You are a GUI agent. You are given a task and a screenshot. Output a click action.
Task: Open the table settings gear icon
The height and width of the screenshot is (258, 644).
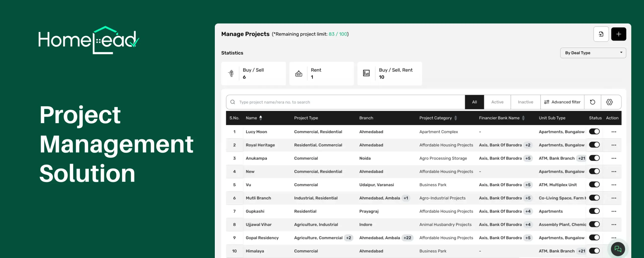coord(610,102)
